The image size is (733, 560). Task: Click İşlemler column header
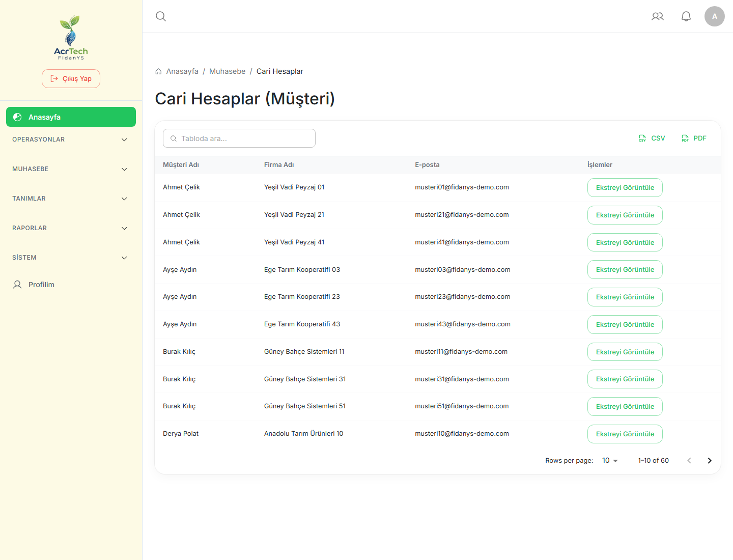pyautogui.click(x=600, y=165)
